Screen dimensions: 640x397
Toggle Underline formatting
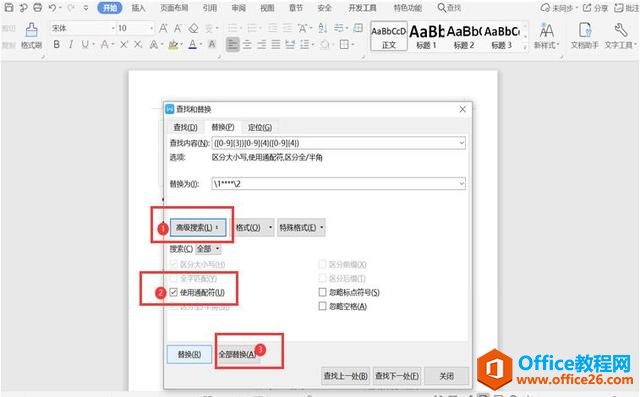tap(84, 44)
